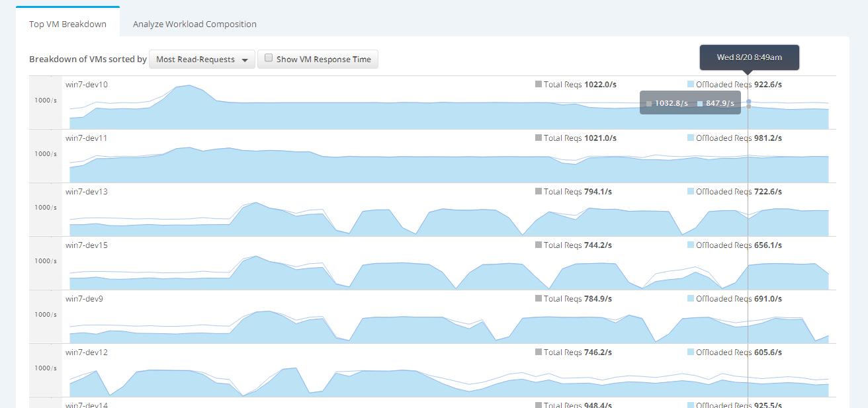Click the win7-dev11 VM name label
Viewport: 868px width, 408px height.
point(86,138)
